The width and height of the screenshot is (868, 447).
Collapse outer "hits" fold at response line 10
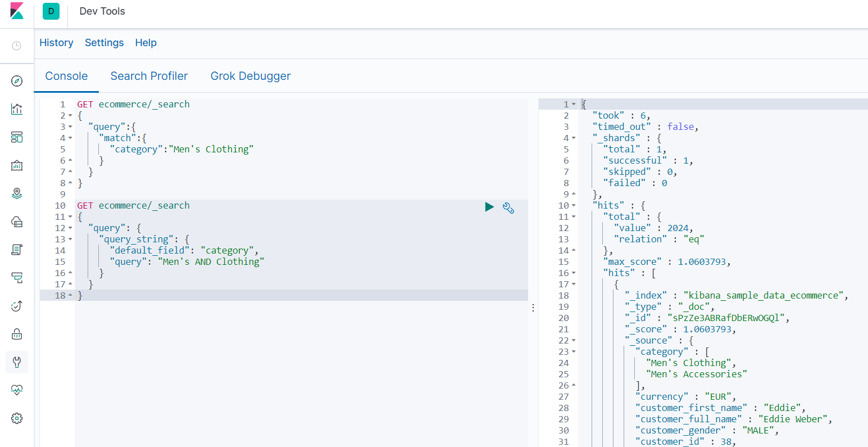point(574,206)
